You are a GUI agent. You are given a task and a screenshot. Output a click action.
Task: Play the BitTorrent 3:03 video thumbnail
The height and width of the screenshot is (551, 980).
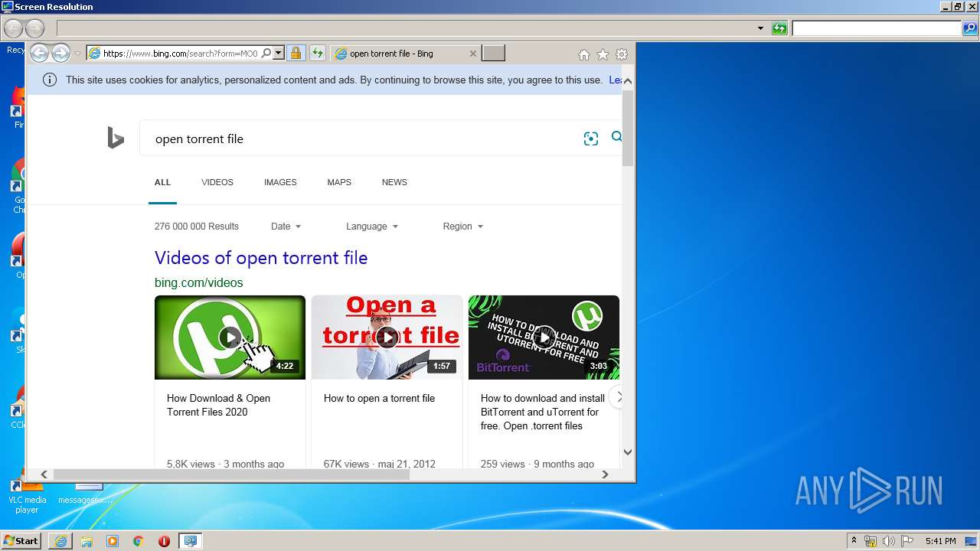pos(544,337)
